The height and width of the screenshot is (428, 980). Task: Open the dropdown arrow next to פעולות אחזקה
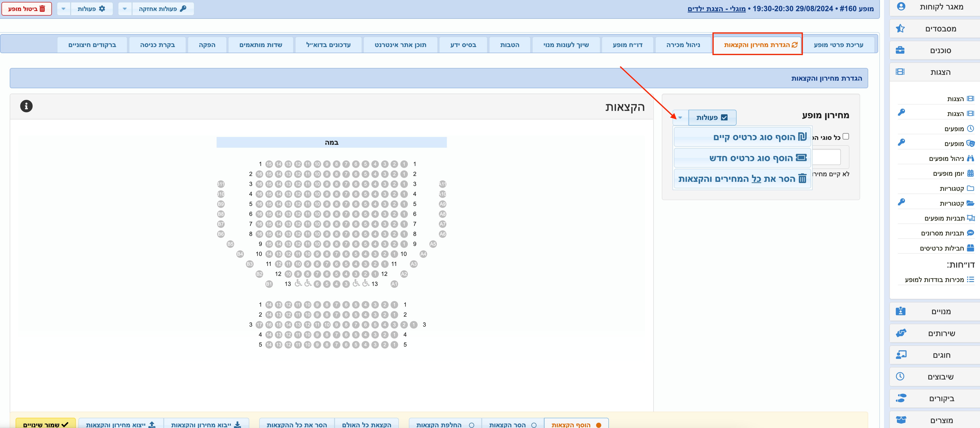(x=125, y=8)
